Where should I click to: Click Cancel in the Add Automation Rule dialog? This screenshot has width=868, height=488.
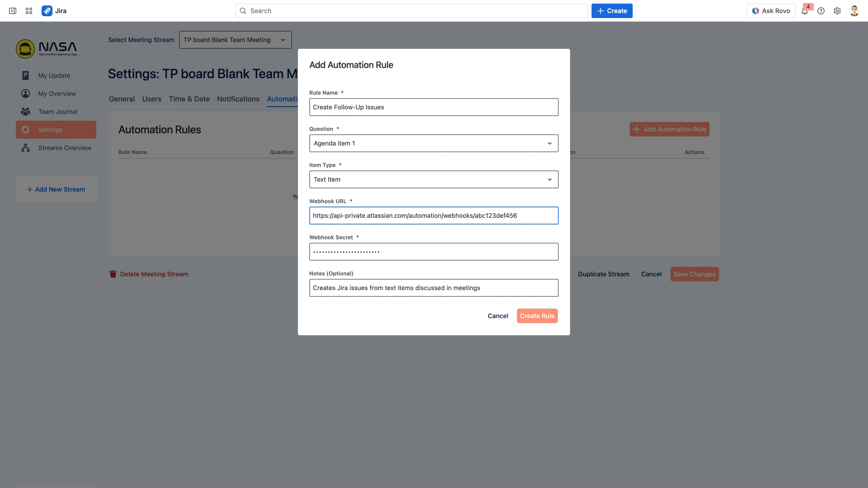[498, 316]
